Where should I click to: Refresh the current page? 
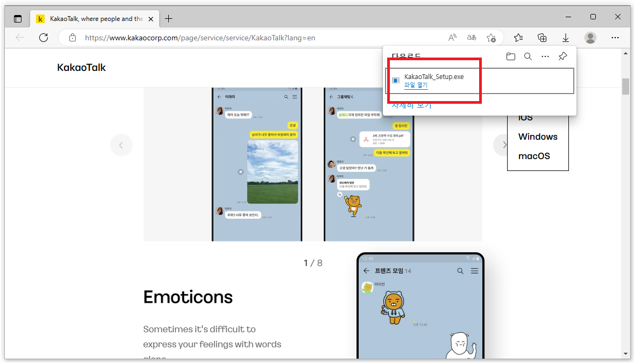(x=44, y=38)
